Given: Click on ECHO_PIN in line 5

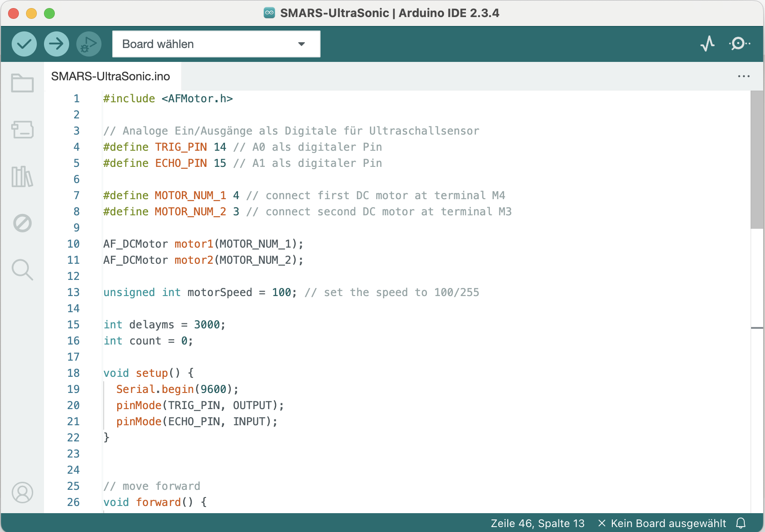Looking at the screenshot, I should (x=181, y=163).
